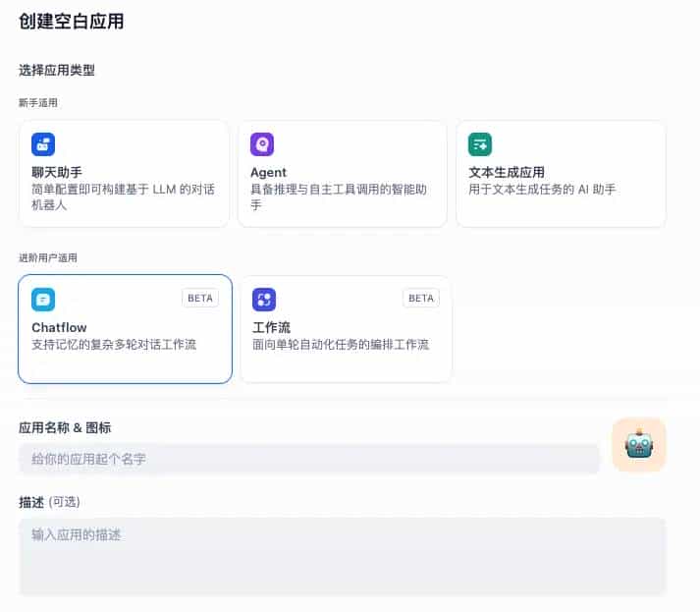Focus the 给你的应用起个名字 name field
This screenshot has height=612, width=700.
(308, 459)
